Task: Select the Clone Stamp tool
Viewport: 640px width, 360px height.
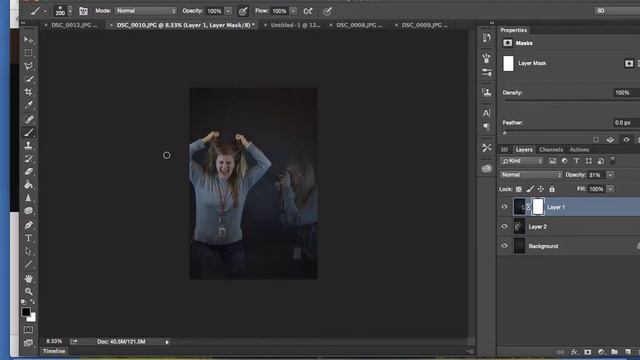Action: pos(28,146)
